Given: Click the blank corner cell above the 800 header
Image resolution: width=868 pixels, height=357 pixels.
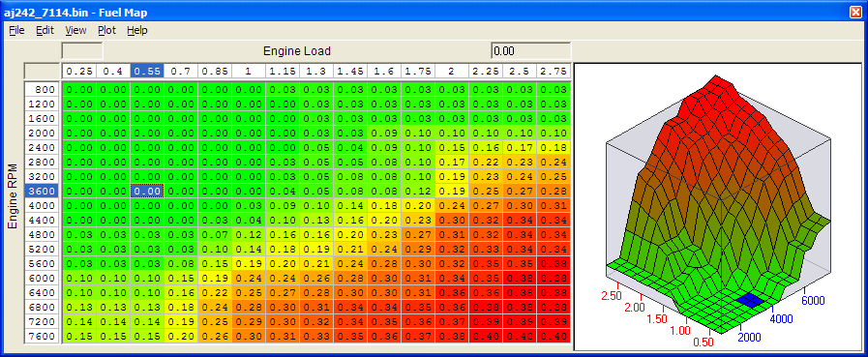Looking at the screenshot, I should point(43,71).
